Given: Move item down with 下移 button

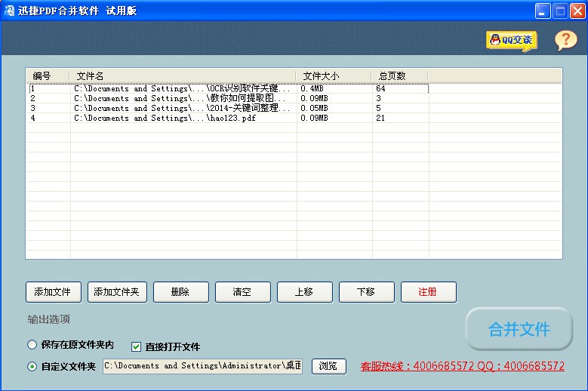Looking at the screenshot, I should point(366,291).
